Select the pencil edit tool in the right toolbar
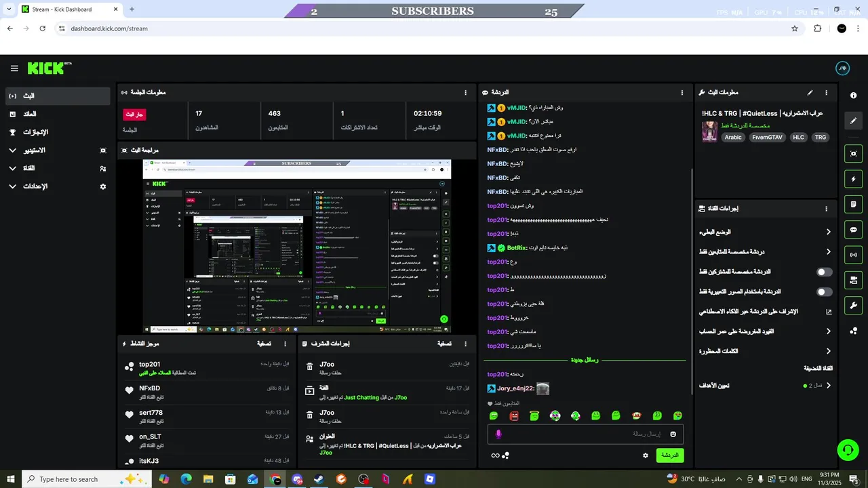 click(854, 121)
